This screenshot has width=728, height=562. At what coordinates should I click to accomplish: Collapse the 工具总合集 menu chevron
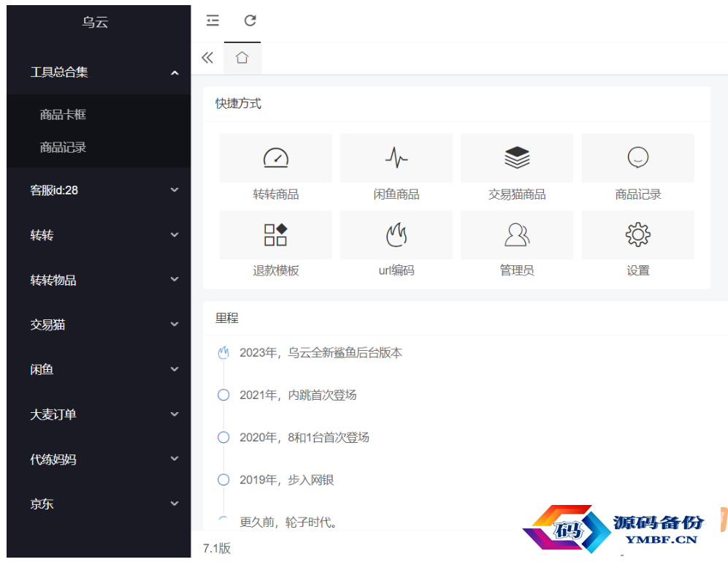[175, 72]
